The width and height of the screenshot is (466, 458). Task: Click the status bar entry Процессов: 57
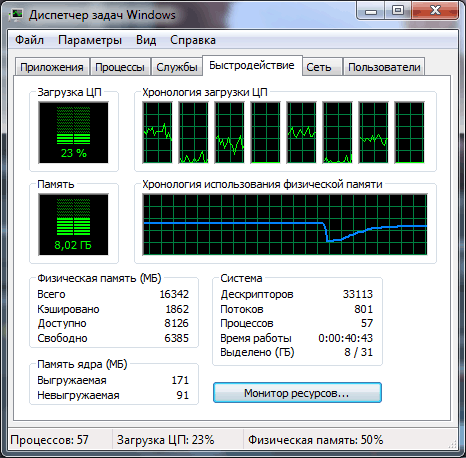[49, 440]
